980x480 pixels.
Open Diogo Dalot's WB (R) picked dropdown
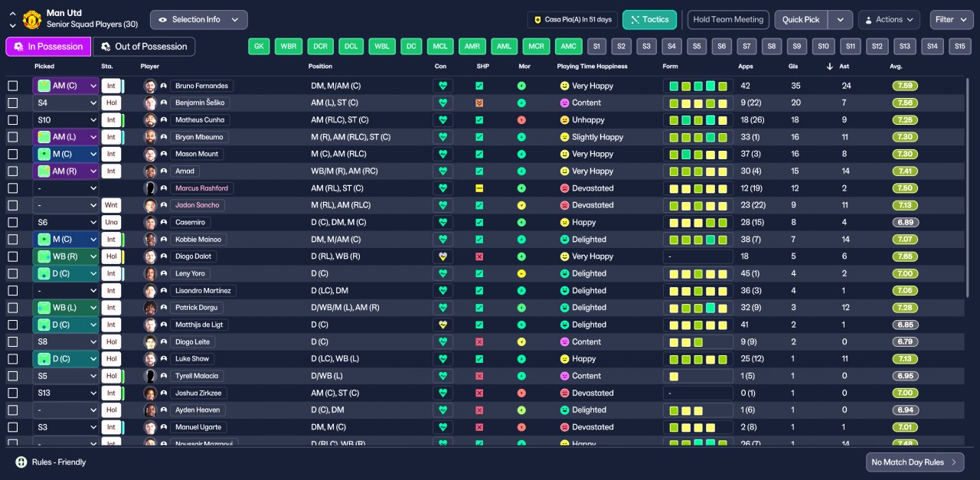[x=66, y=256]
